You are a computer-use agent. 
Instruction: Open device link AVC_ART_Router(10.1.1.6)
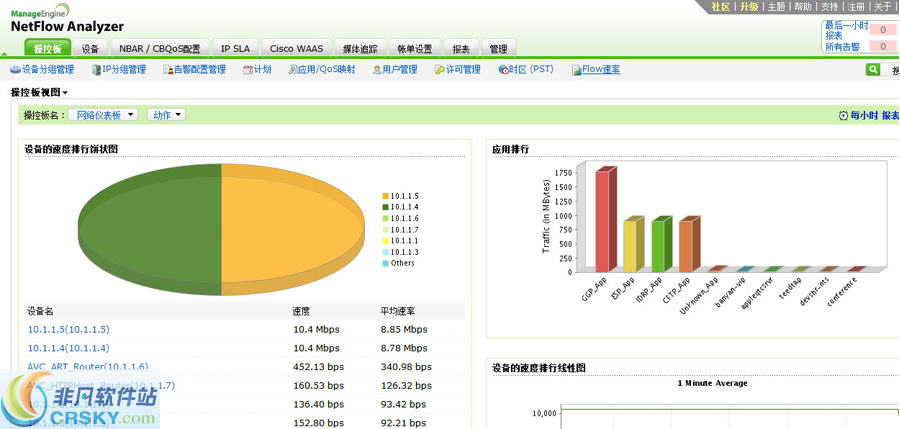pos(88,366)
